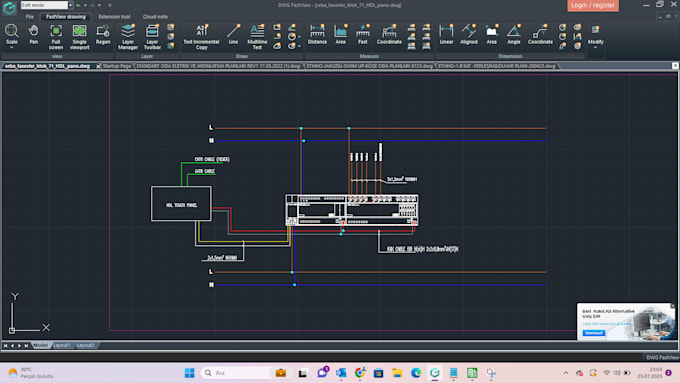680x383 pixels.
Task: Show hidden system tray icons
Action: tap(566, 373)
